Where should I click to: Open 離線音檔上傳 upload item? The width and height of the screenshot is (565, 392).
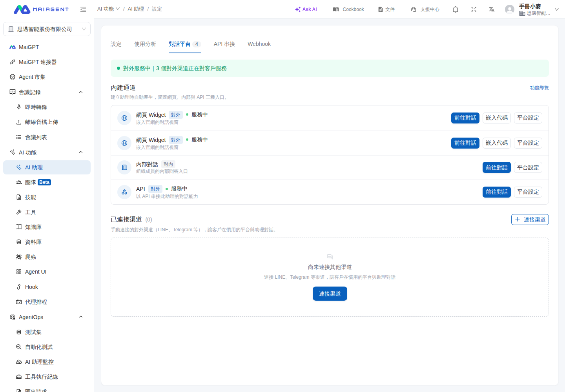[x=47, y=122]
